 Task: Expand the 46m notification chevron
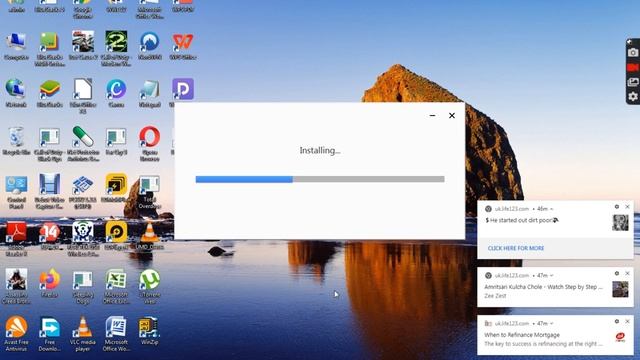pyautogui.click(x=552, y=209)
